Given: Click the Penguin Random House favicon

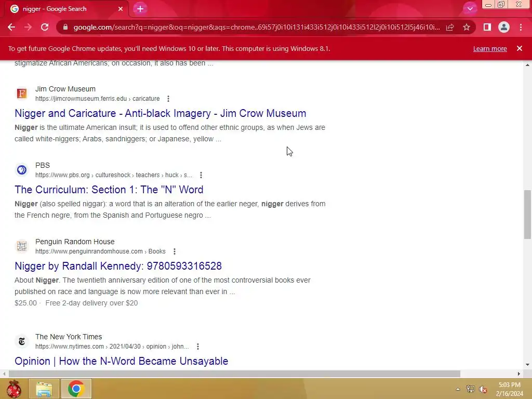Looking at the screenshot, I should point(22,246).
